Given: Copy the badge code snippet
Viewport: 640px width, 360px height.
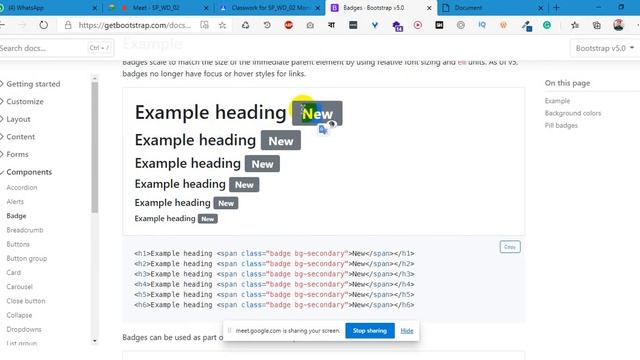Looking at the screenshot, I should pyautogui.click(x=510, y=247).
